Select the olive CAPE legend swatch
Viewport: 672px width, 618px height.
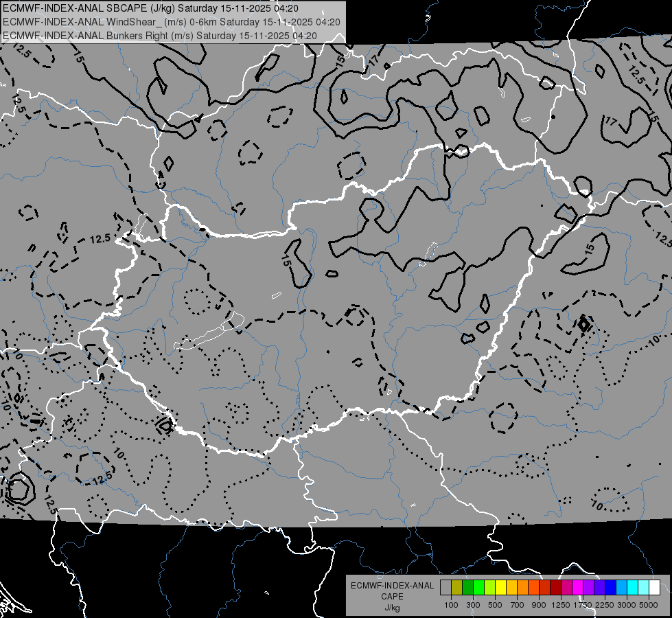tap(457, 588)
